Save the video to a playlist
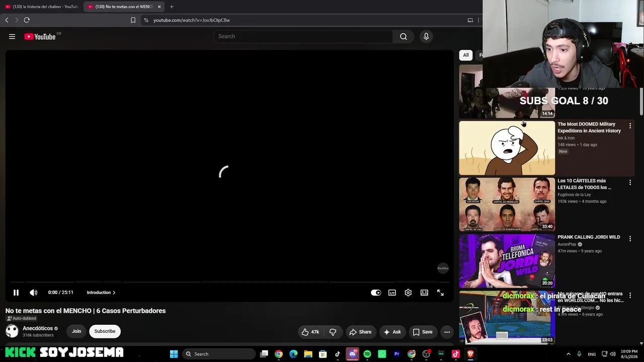Image resolution: width=644 pixels, height=362 pixels. pyautogui.click(x=423, y=332)
